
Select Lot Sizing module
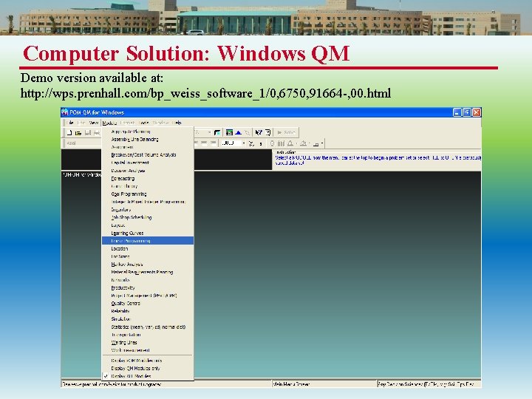pyautogui.click(x=148, y=256)
